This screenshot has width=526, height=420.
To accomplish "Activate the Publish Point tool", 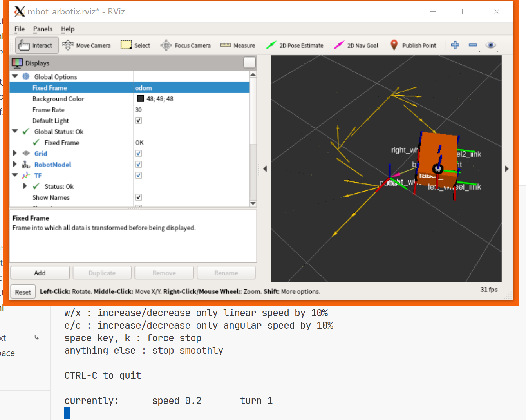I will click(x=413, y=45).
